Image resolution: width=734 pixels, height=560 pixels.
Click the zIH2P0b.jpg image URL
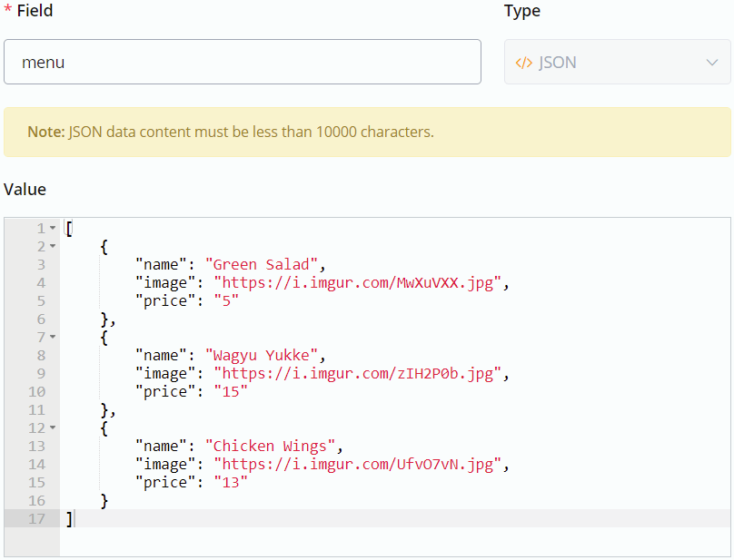coord(357,374)
